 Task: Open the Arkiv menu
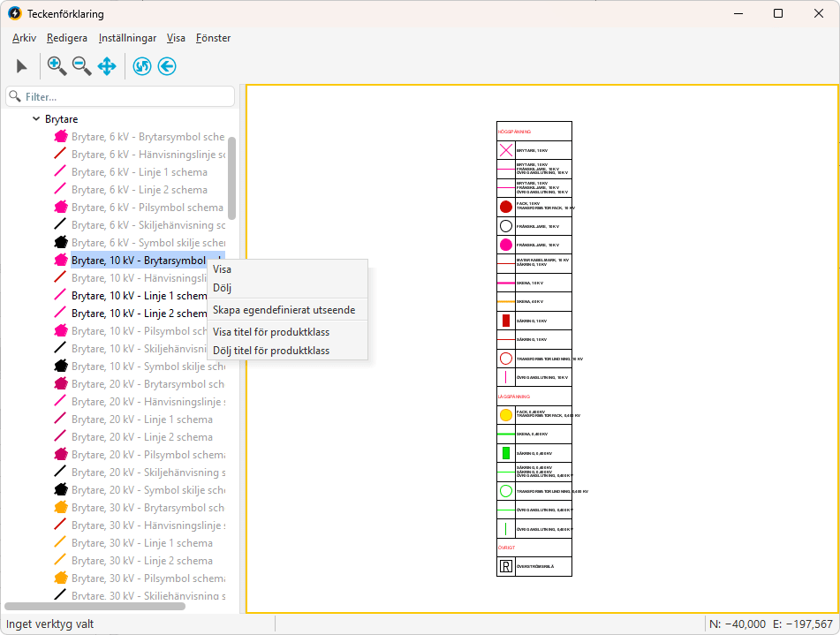click(24, 38)
